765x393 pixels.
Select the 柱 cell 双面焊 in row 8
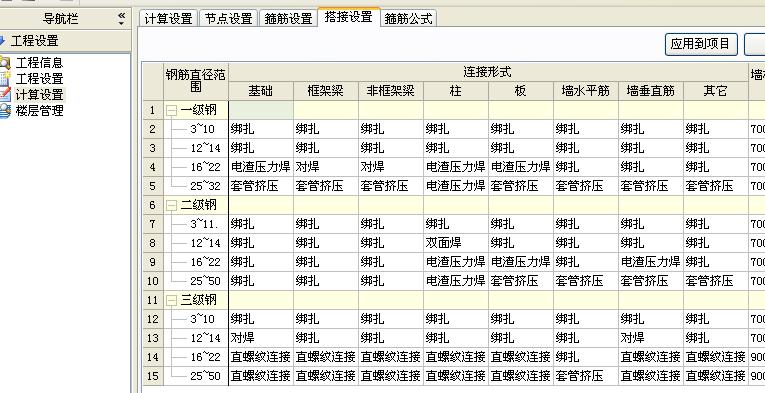click(x=456, y=243)
